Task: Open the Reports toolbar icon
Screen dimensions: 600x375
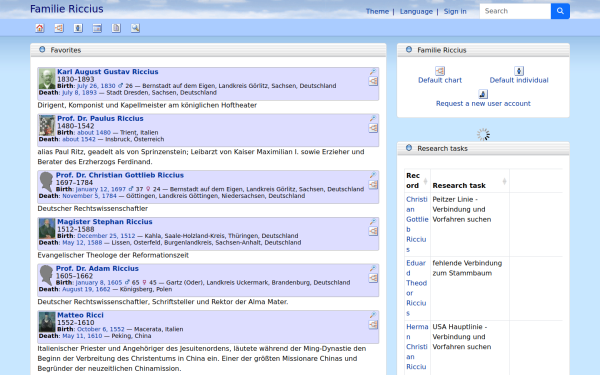Action: 116,28
